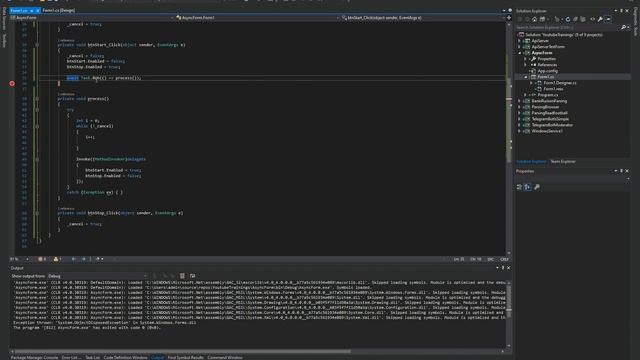Open the Team Explorer tab
The height and width of the screenshot is (360, 640).
click(x=563, y=162)
